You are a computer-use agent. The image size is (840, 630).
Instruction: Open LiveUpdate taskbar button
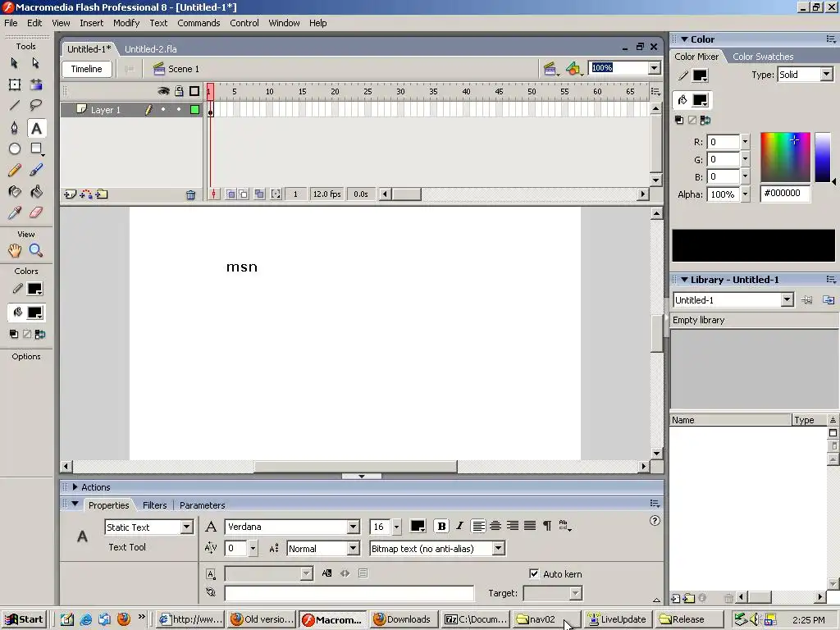[x=619, y=619]
